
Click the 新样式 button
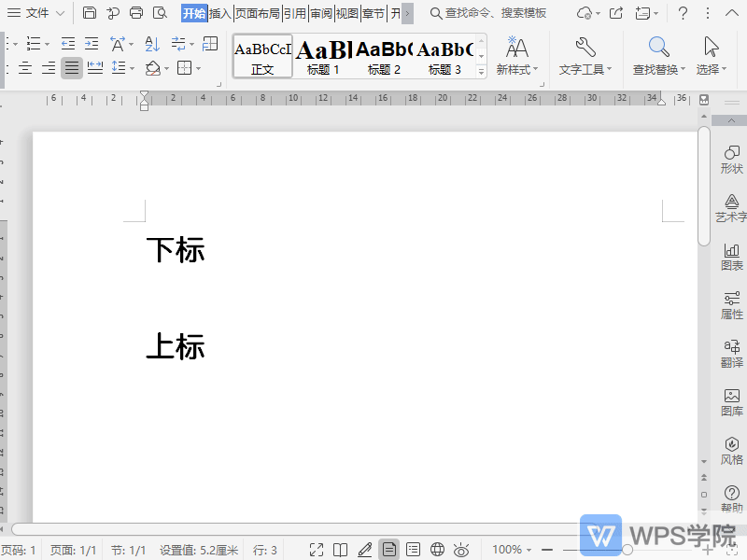(517, 56)
